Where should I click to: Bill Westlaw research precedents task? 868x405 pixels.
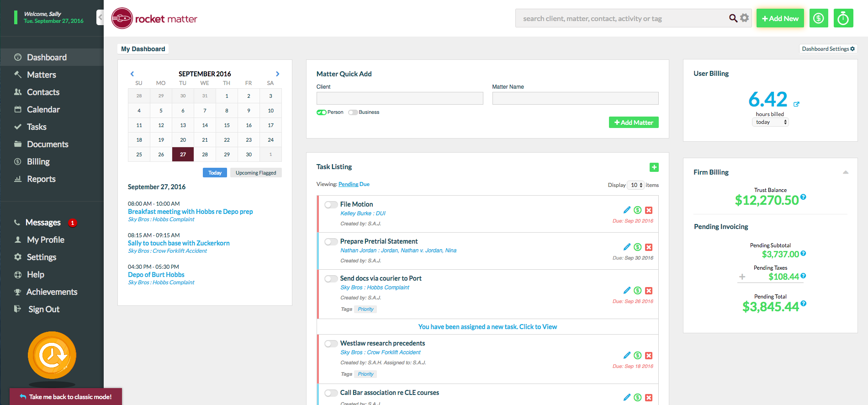tap(638, 356)
